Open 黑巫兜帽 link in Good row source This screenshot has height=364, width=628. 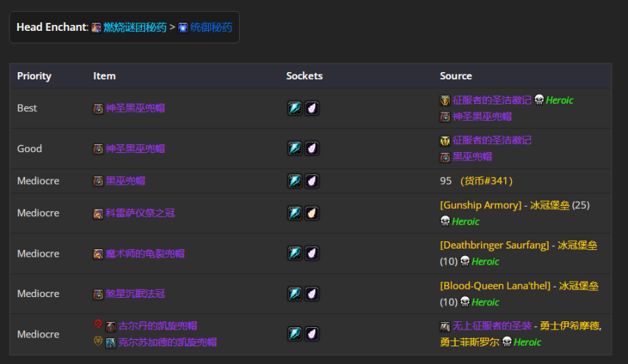472,157
